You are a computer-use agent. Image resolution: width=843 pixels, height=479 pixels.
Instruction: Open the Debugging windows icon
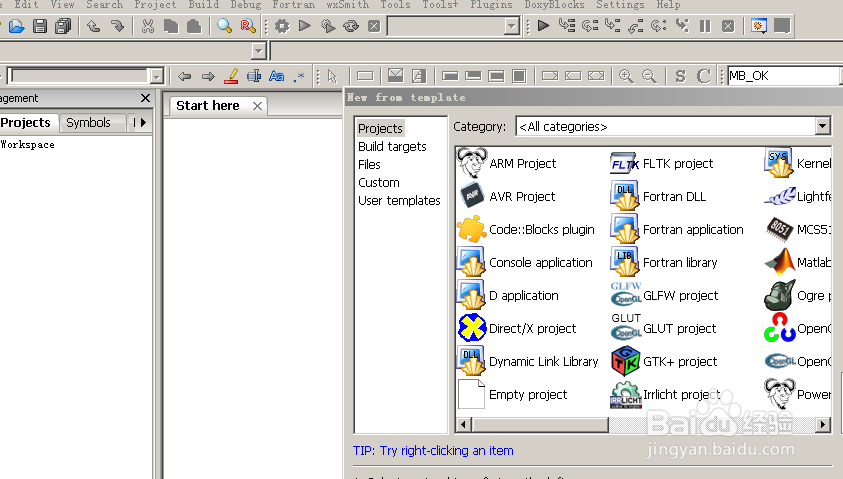click(759, 25)
